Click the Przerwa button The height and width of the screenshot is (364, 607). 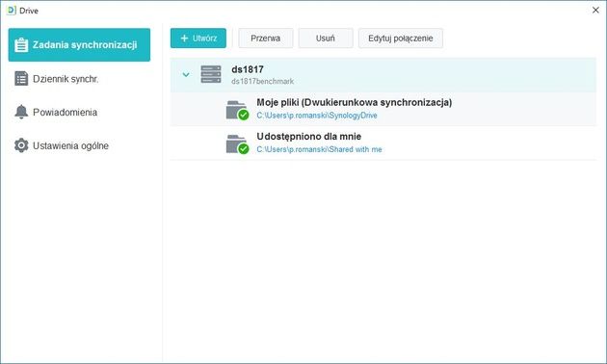click(266, 38)
